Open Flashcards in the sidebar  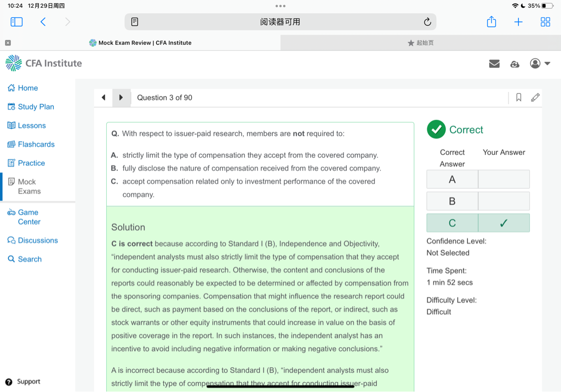click(31, 144)
